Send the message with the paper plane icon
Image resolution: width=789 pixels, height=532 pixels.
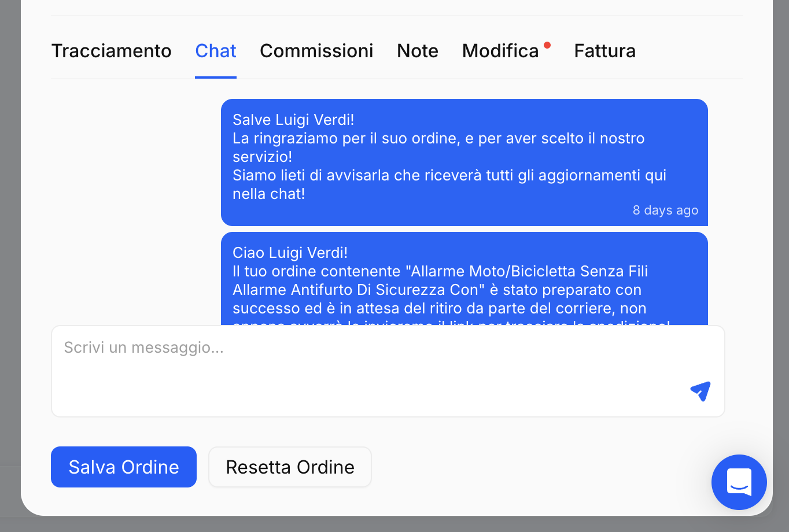pyautogui.click(x=700, y=391)
